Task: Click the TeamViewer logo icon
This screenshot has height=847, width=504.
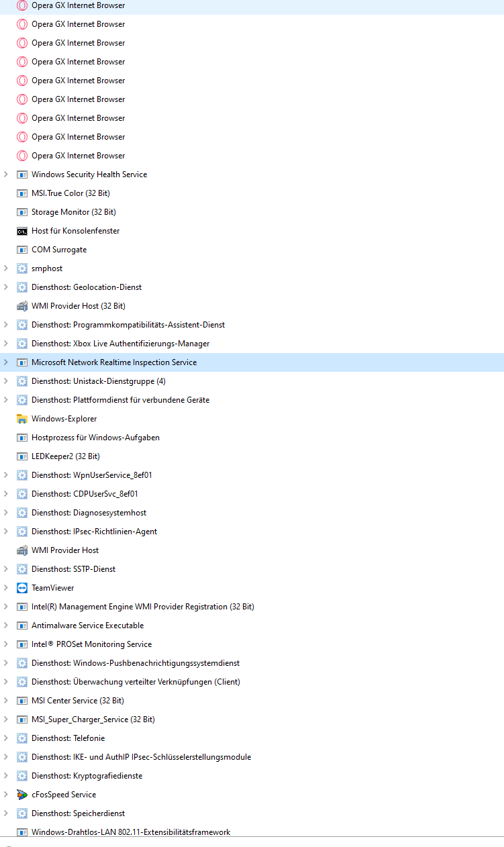Action: coord(22,588)
